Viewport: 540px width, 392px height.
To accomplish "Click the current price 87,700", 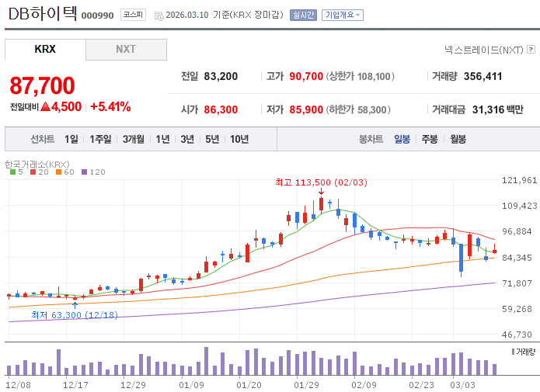I will pyautogui.click(x=43, y=85).
